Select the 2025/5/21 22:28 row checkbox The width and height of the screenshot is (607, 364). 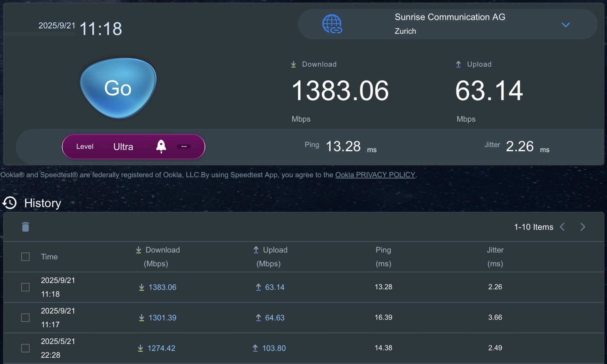(x=26, y=348)
